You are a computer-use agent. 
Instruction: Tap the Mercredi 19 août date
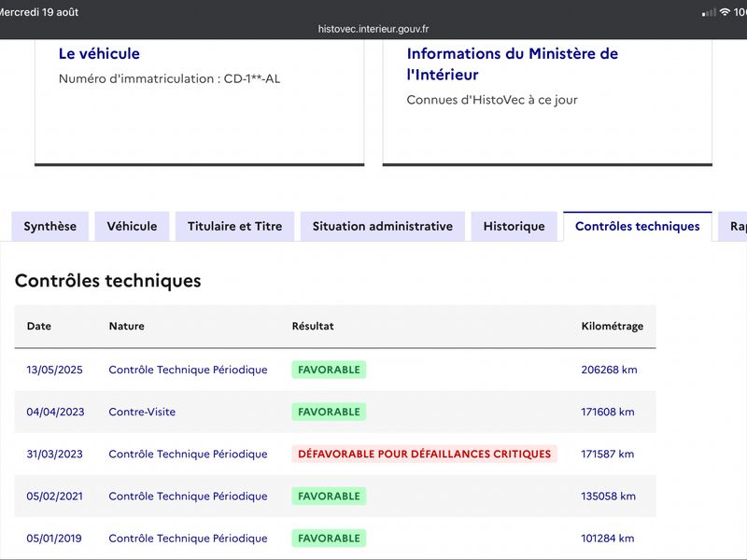coord(39,12)
